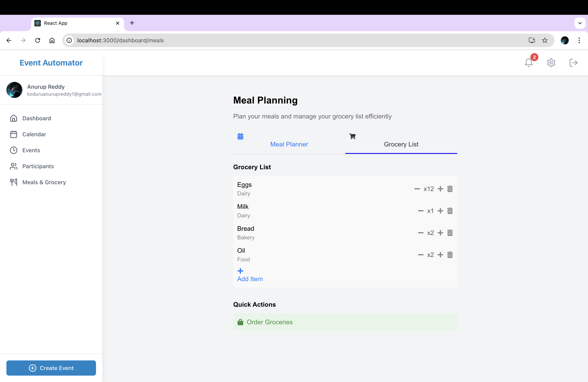Go to Participants page
588x382 pixels.
point(38,166)
